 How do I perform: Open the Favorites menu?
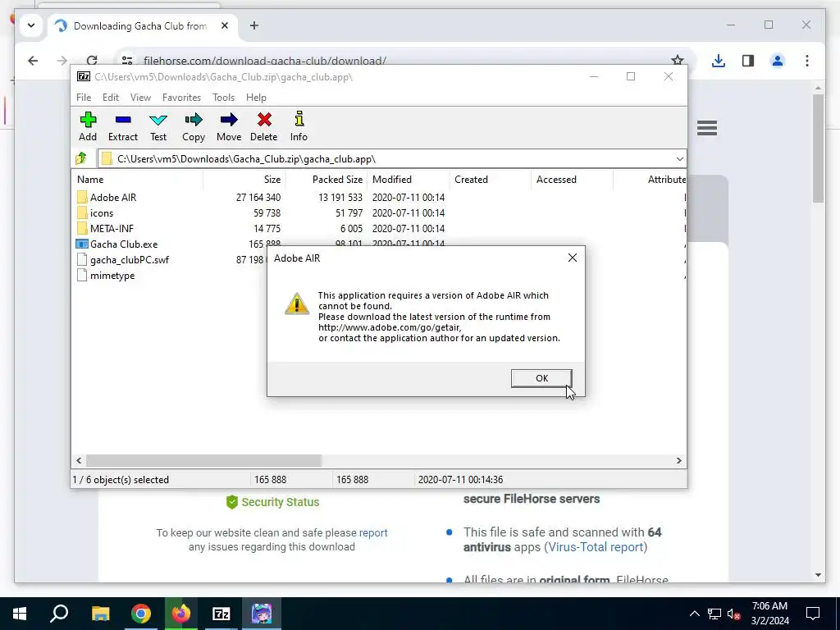point(181,98)
